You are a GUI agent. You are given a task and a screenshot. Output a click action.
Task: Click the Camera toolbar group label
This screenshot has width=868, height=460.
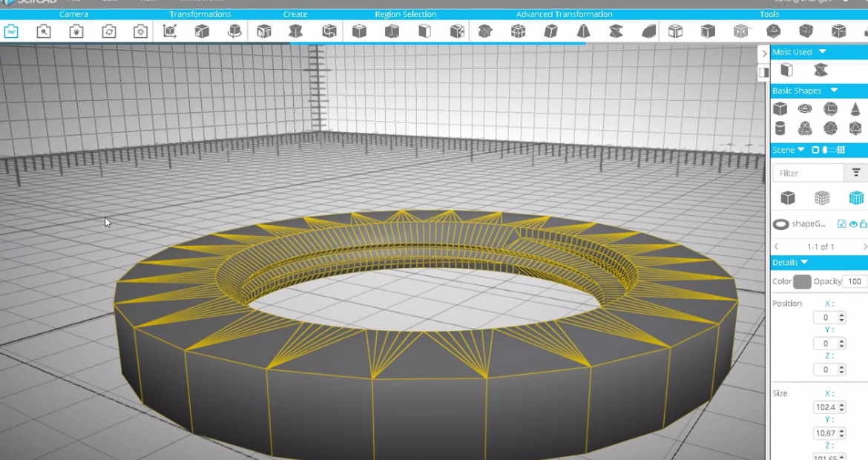coord(73,14)
